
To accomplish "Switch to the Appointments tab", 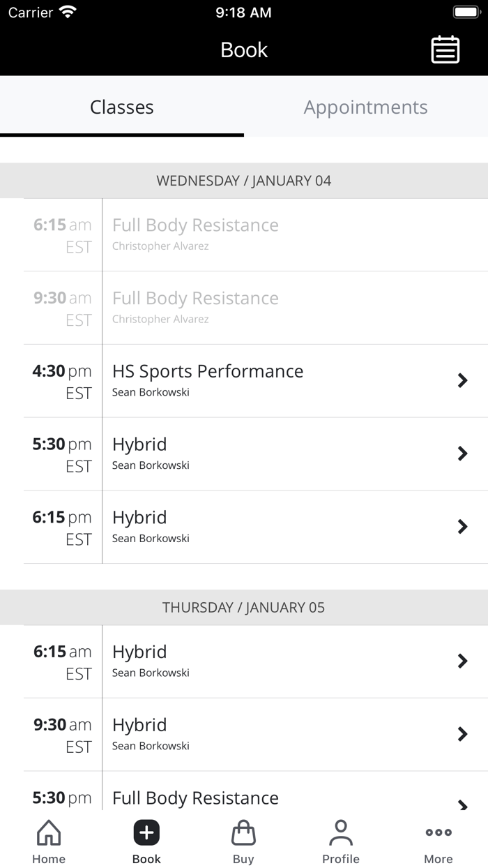I will (365, 107).
